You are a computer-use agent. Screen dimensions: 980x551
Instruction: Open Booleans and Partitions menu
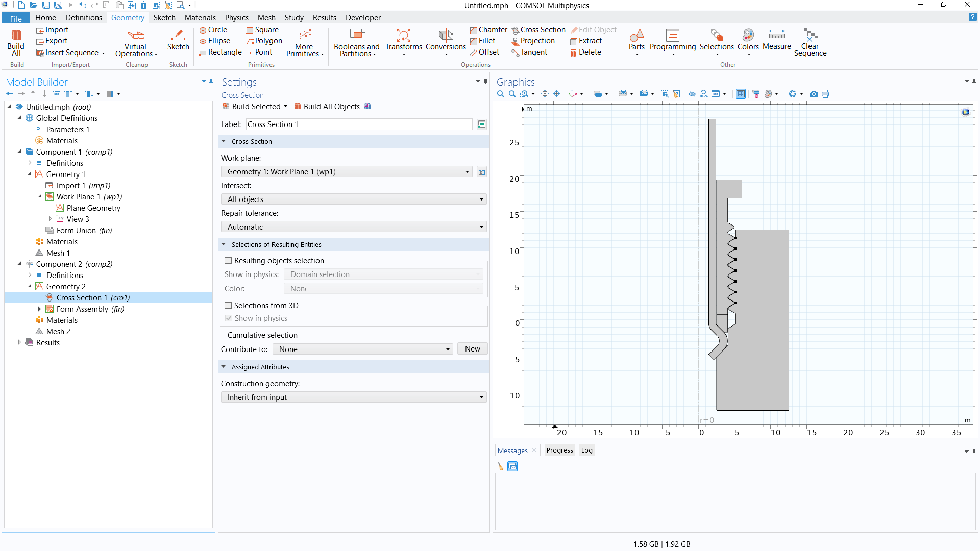(x=356, y=43)
